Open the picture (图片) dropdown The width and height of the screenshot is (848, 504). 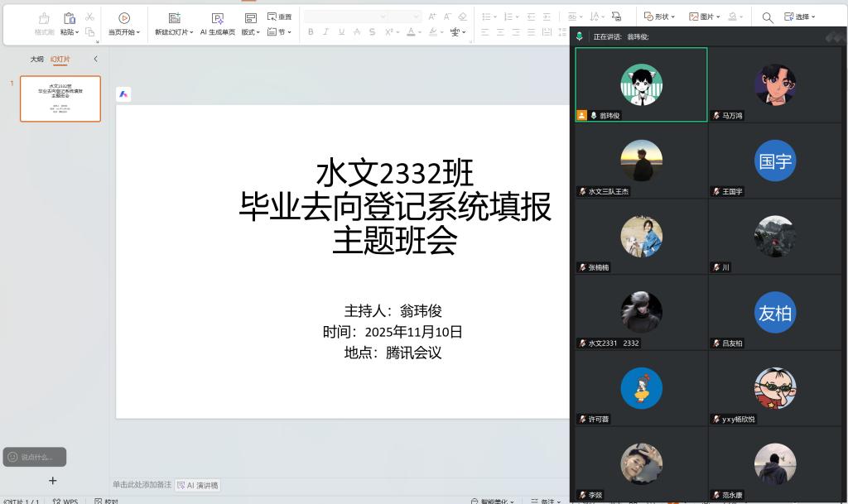(x=705, y=17)
